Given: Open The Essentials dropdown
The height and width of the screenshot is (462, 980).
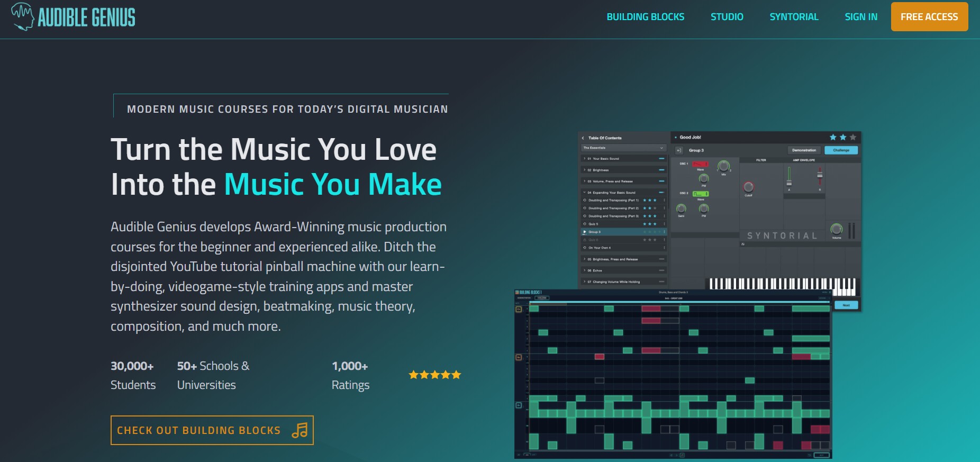Looking at the screenshot, I should [623, 148].
